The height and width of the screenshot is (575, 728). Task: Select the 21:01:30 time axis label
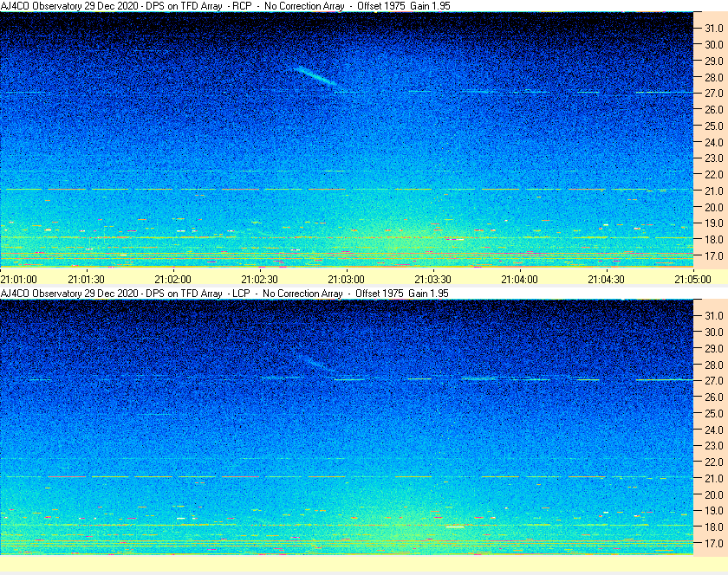(87, 280)
